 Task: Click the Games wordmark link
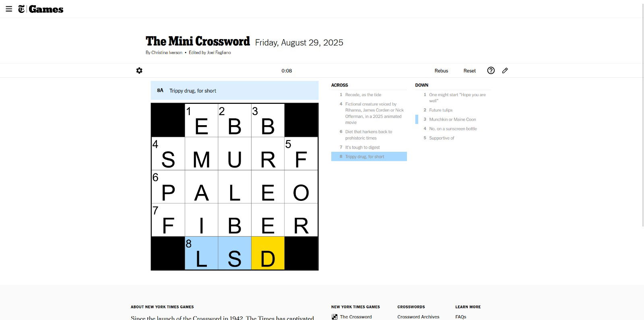[46, 9]
